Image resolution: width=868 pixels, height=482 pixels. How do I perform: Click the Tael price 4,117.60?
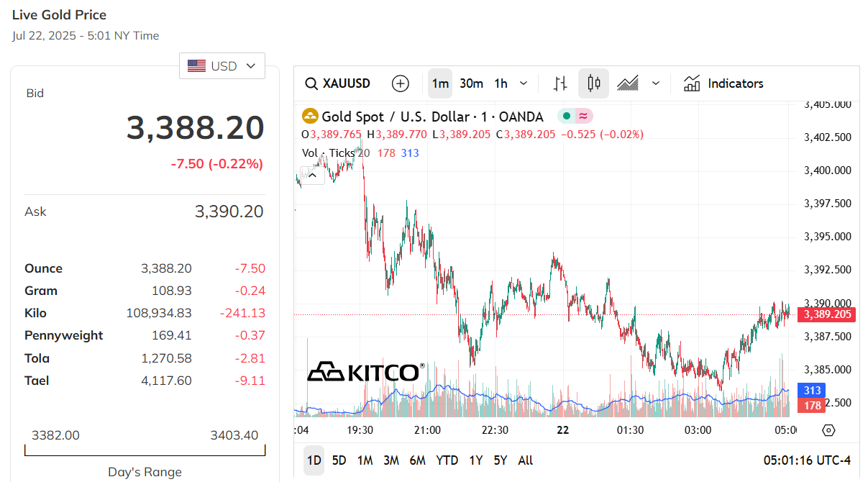click(167, 381)
